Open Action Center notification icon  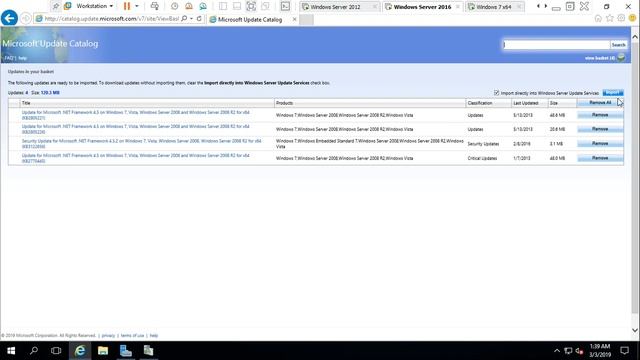[624, 351]
